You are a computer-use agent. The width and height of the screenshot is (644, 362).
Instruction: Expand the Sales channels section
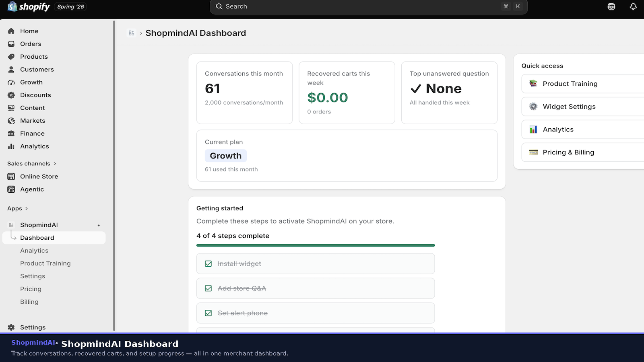click(x=32, y=164)
